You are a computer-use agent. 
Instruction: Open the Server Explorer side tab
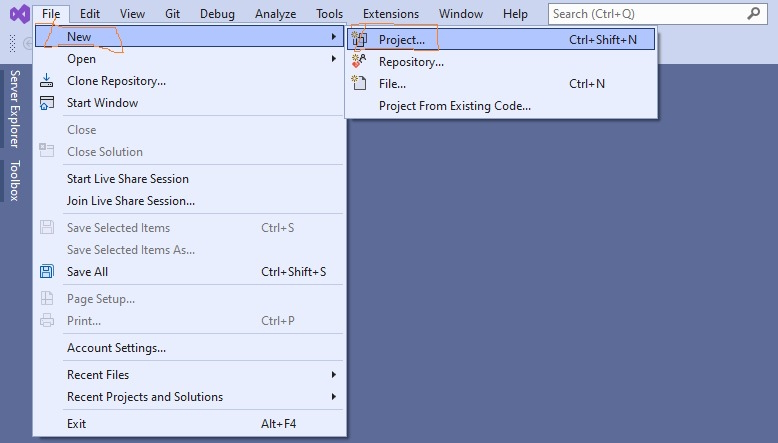tap(14, 109)
